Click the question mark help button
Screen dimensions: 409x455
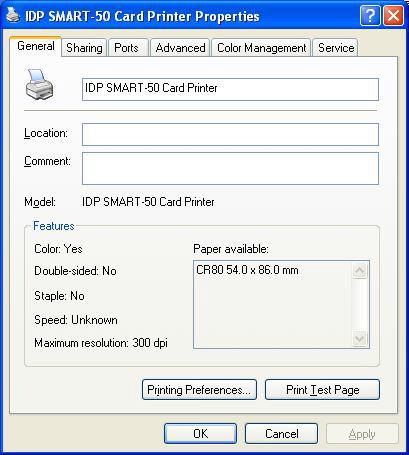[x=370, y=16]
